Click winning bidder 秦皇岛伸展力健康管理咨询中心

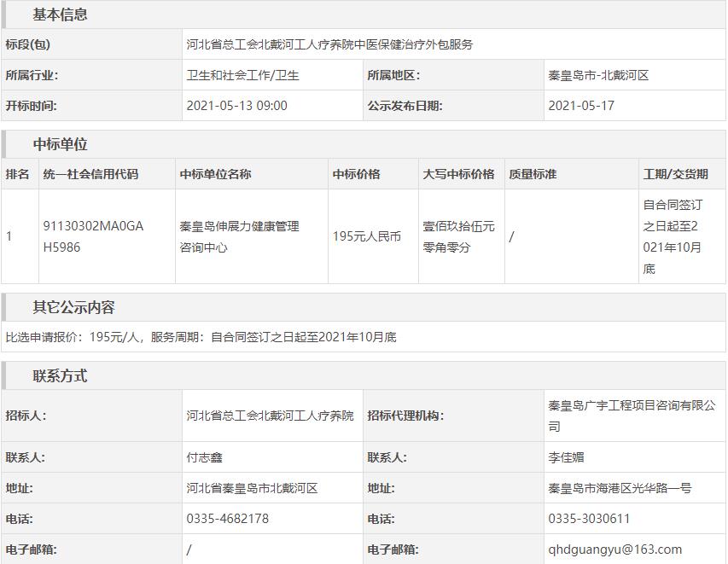coord(239,236)
